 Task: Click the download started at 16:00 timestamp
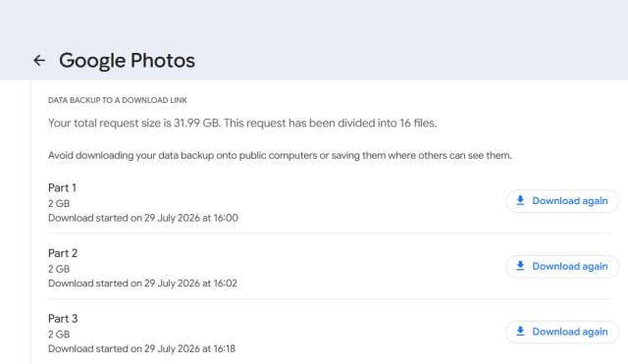tap(143, 218)
